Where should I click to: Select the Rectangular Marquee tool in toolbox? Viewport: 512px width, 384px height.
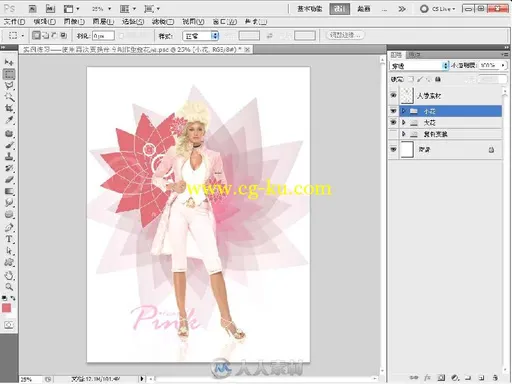point(9,74)
